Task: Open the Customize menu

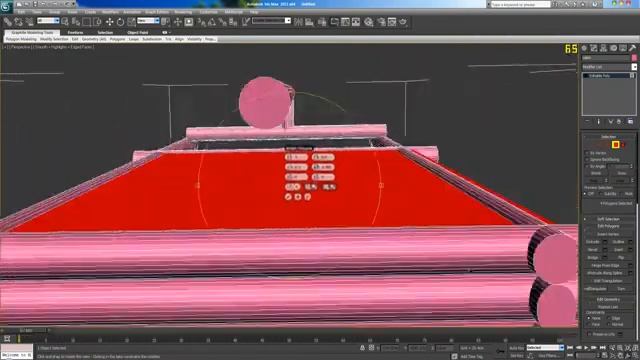Action: (x=209, y=12)
